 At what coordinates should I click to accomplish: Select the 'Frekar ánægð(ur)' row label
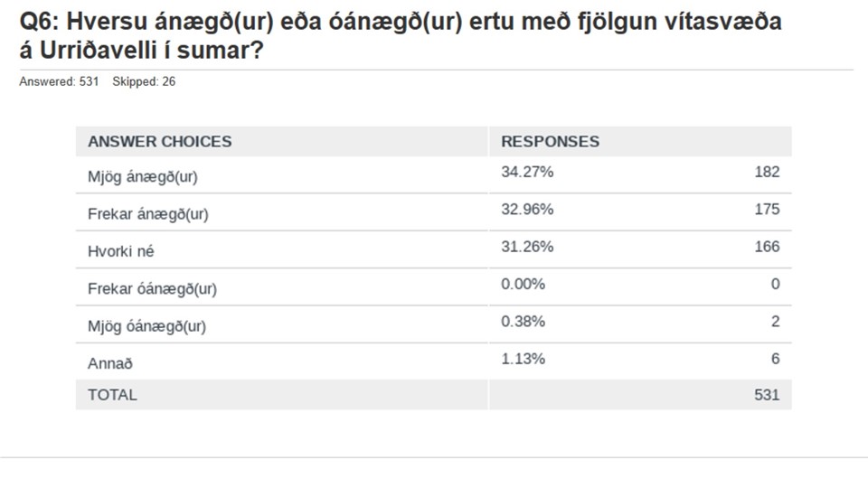(x=148, y=215)
